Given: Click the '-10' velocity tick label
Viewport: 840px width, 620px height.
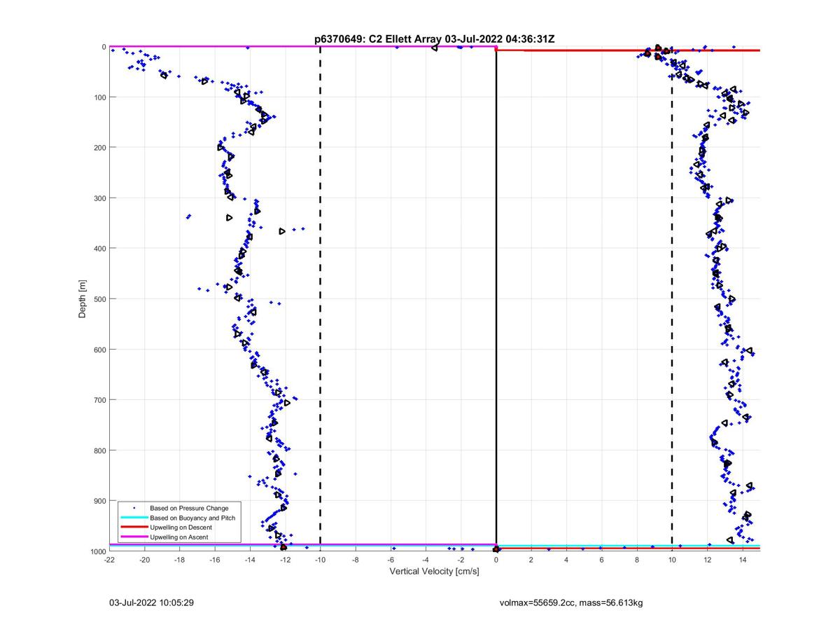Looking at the screenshot, I should coord(320,560).
